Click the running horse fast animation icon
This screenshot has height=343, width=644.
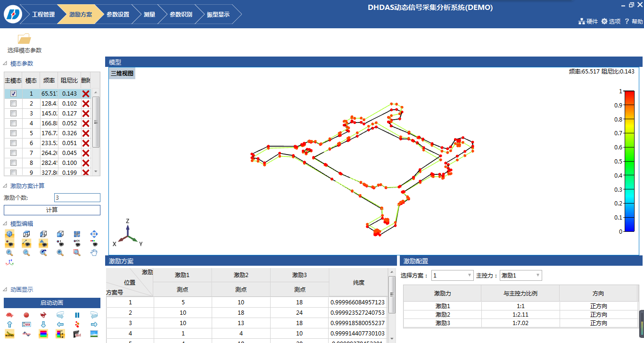[43, 315]
